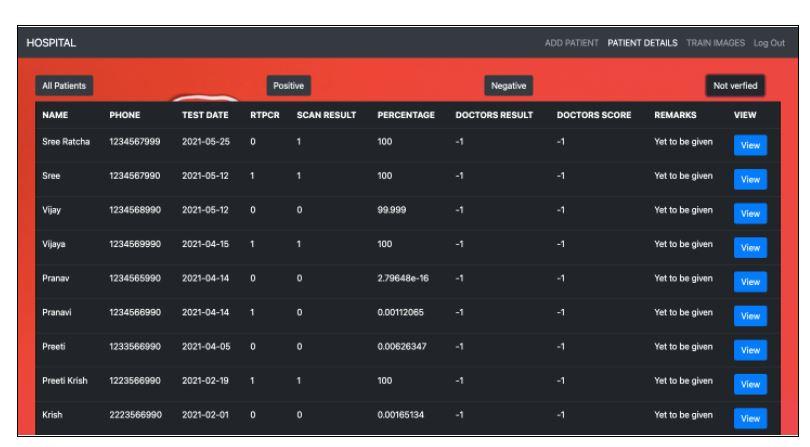View details for Vijay's row

tap(750, 213)
